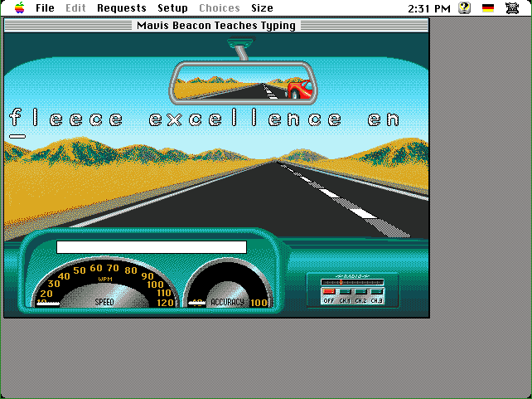
Task: Click the rearview mirror mount
Action: (x=240, y=52)
